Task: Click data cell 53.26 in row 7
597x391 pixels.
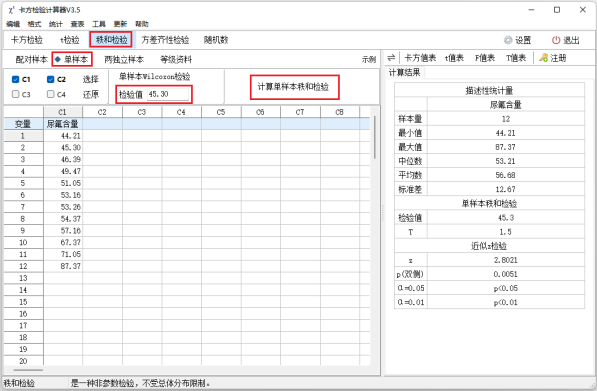Action: coord(63,207)
